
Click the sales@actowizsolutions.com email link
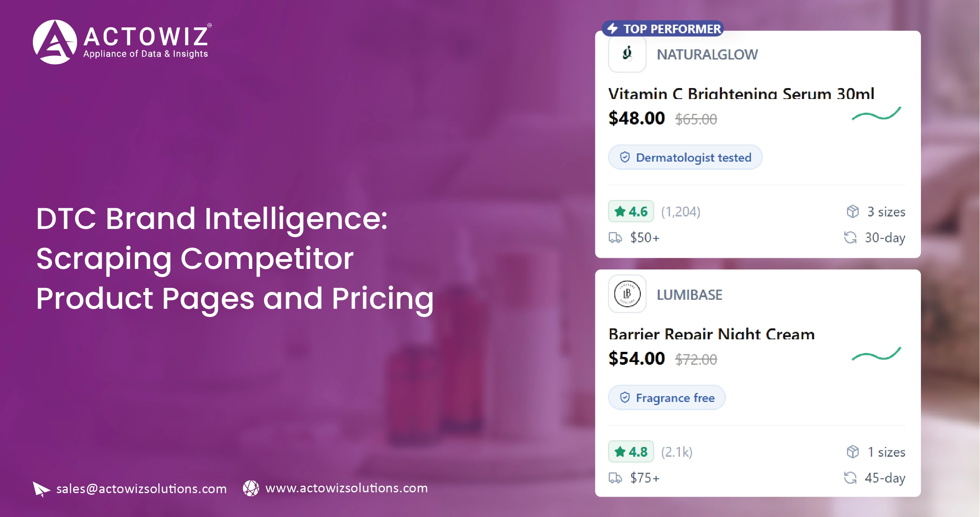pyautogui.click(x=141, y=489)
